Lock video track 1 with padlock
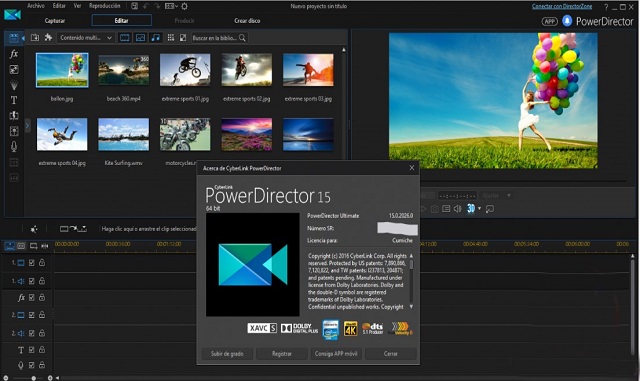Viewport: 640px width, 381px height. [42, 263]
